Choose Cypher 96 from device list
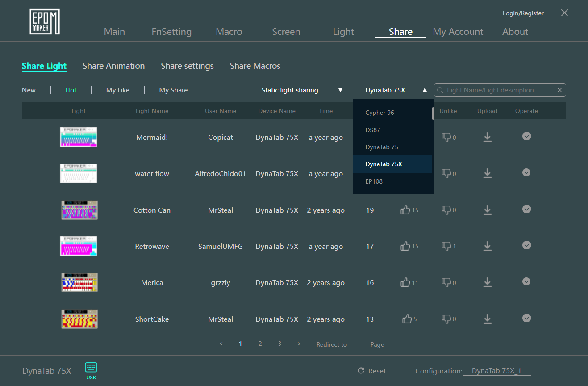The height and width of the screenshot is (386, 588). click(379, 113)
